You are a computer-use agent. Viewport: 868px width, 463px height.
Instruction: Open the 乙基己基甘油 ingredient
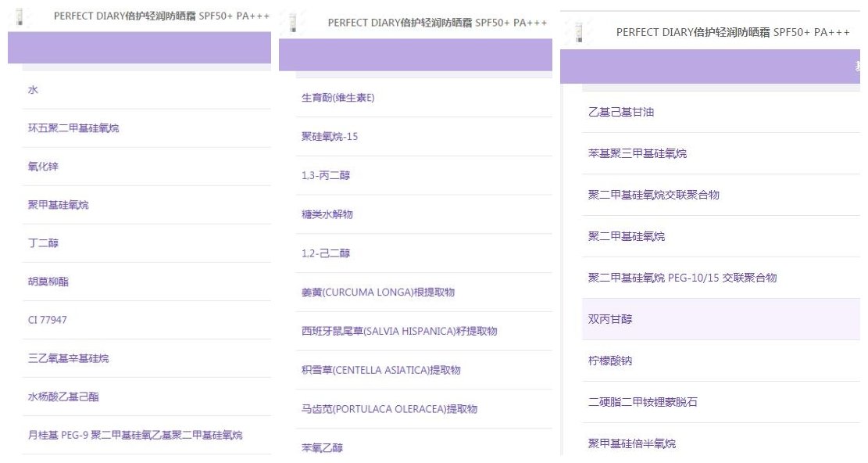(x=621, y=112)
